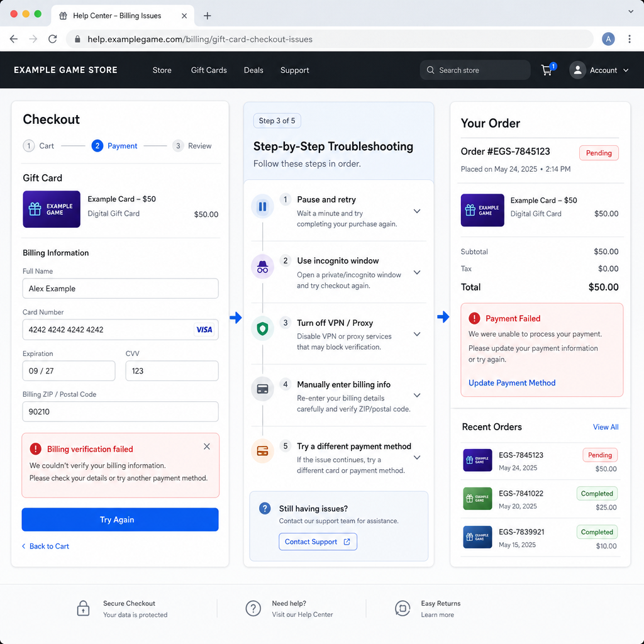Open the browser tab list chevron

631,11
